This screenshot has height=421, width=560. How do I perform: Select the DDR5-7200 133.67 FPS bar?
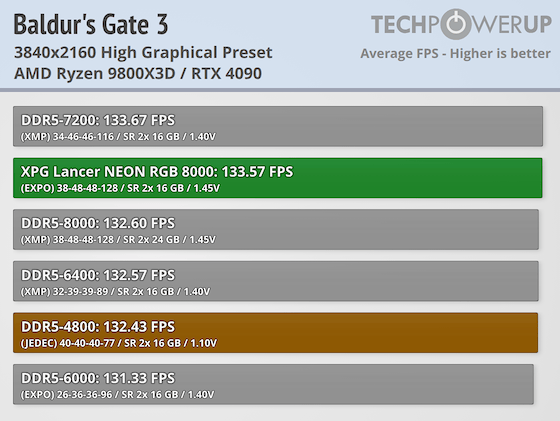coord(278,126)
